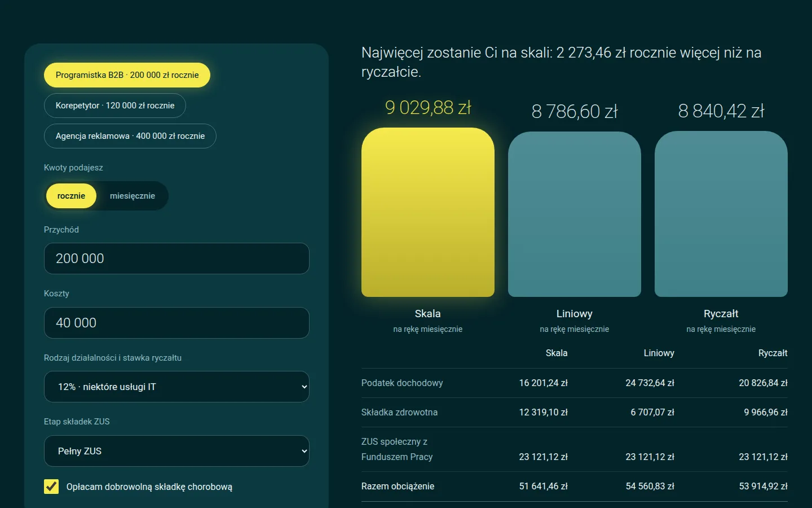Click the Koszty input field

click(x=176, y=323)
